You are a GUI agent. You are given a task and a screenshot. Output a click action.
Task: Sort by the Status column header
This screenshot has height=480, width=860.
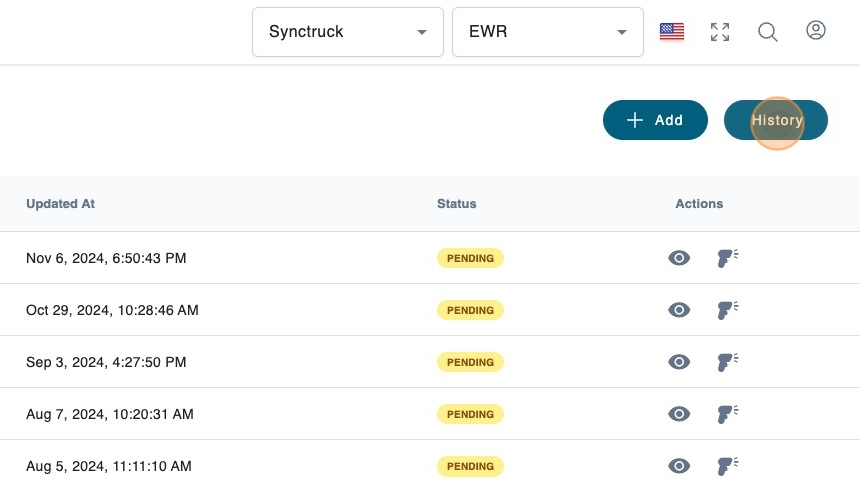click(456, 204)
